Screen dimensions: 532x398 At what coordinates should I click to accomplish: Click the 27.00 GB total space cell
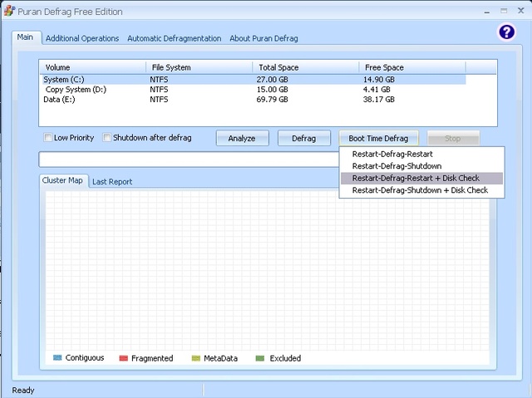click(272, 80)
